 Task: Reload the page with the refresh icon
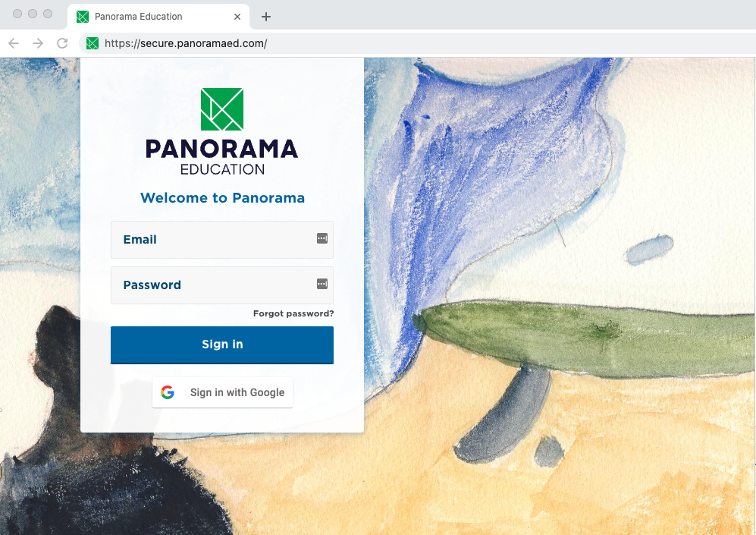coord(62,43)
